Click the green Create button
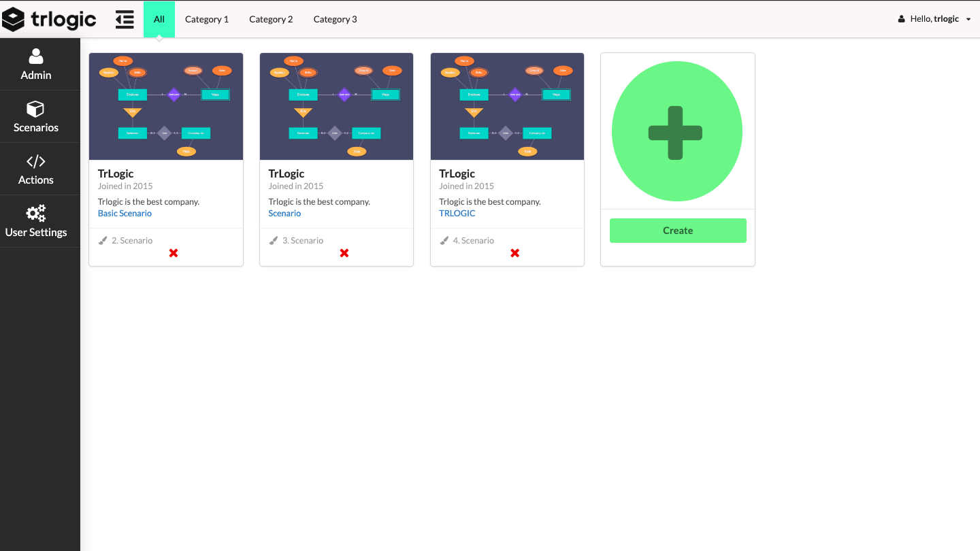Image resolution: width=980 pixels, height=551 pixels. pyautogui.click(x=678, y=231)
